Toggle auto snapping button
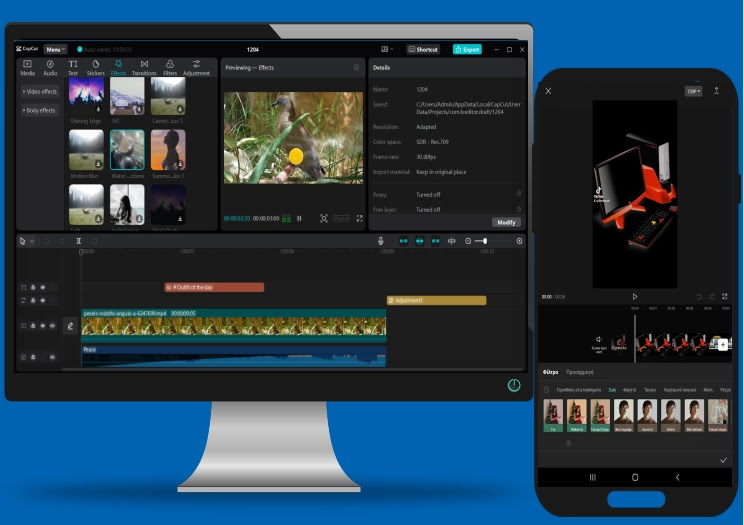This screenshot has width=744, height=525. pos(419,241)
